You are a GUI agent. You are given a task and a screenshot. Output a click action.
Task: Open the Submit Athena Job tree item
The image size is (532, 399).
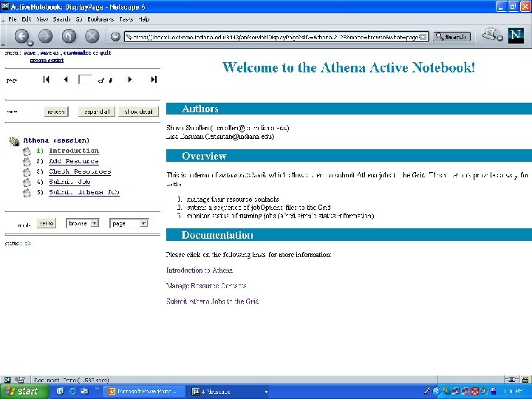84,192
